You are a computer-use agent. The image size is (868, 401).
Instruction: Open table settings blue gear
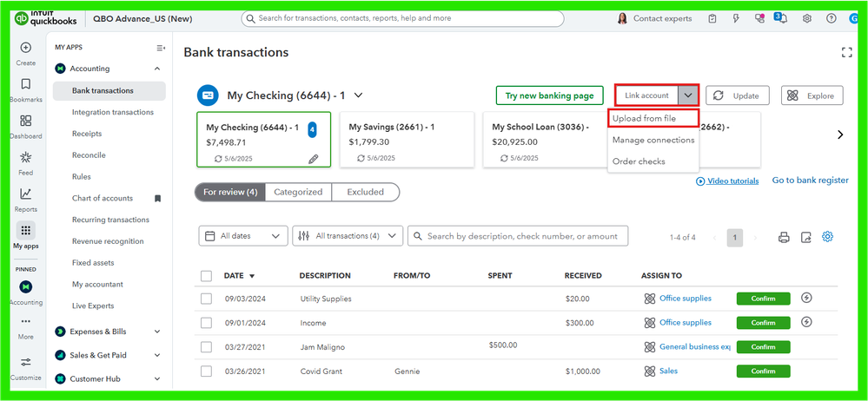(827, 237)
